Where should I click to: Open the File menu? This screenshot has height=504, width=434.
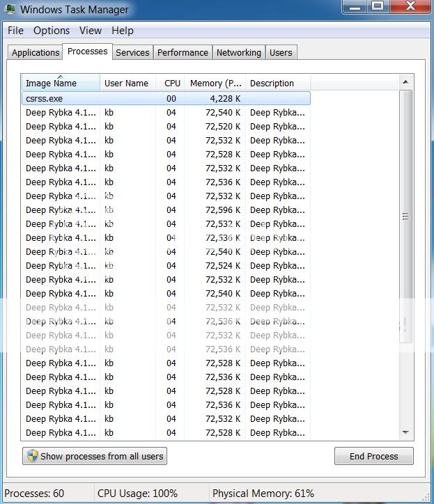[15, 31]
